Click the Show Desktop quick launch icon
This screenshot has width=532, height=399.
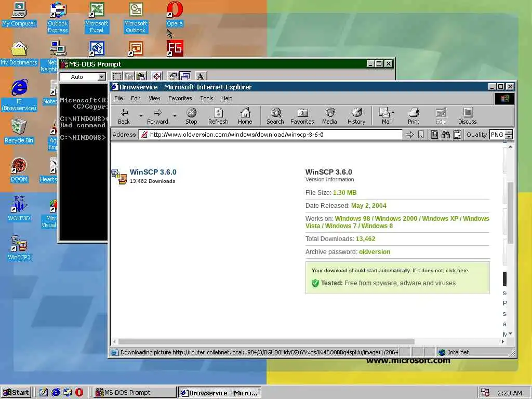44,393
